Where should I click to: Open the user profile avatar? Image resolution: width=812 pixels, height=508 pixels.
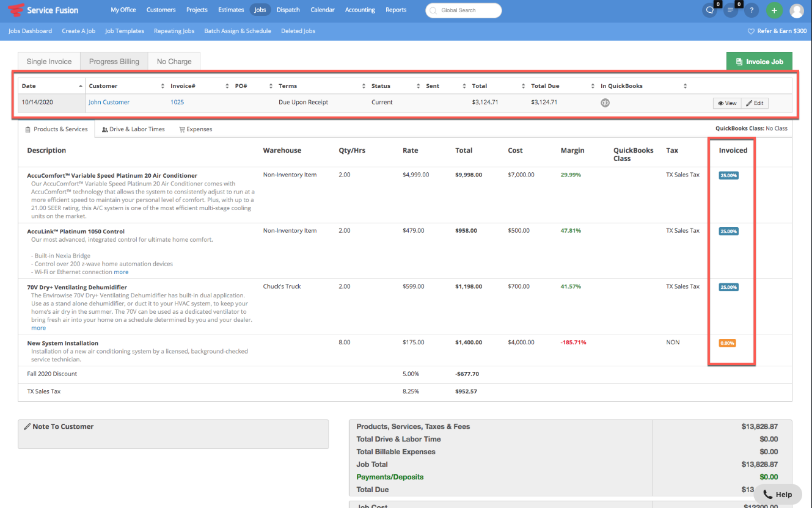coord(797,10)
